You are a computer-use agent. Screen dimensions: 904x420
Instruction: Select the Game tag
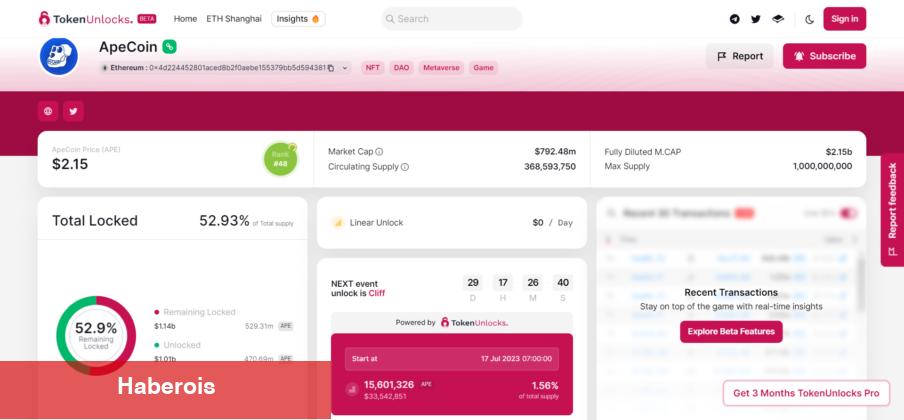(483, 68)
